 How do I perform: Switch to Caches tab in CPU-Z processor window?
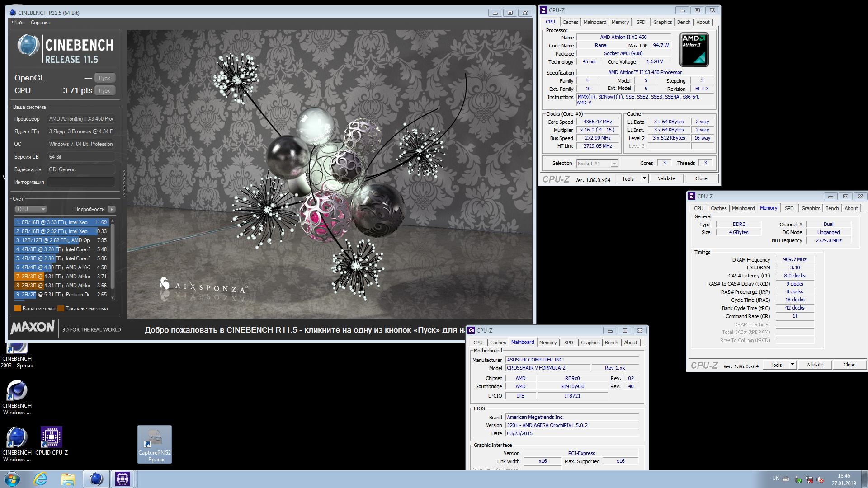[x=570, y=22]
